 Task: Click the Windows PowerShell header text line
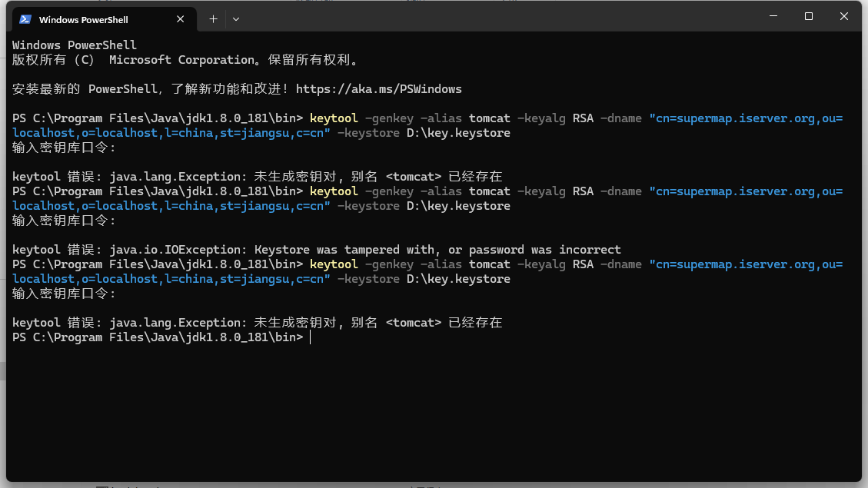click(74, 45)
